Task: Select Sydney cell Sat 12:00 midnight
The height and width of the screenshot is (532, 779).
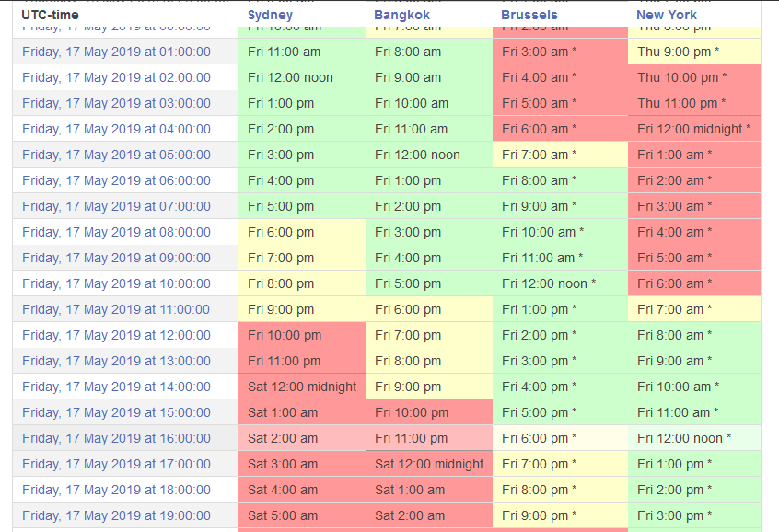Action: pyautogui.click(x=301, y=387)
